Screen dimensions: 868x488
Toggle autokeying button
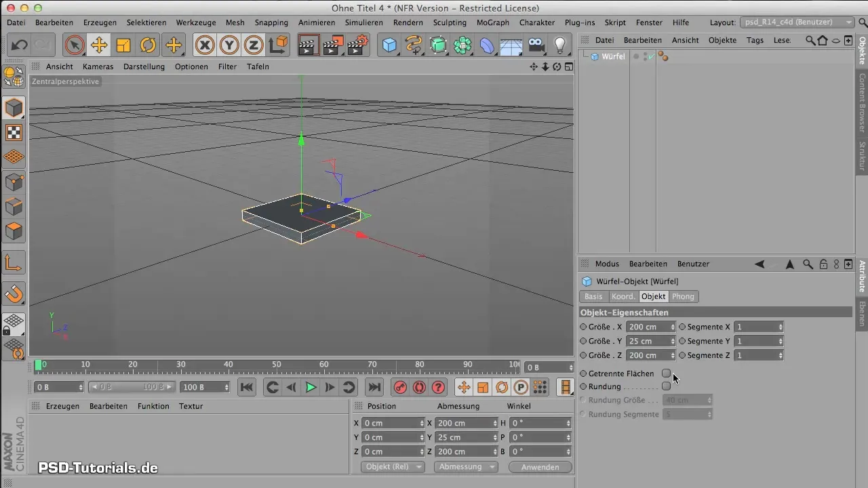(x=419, y=387)
